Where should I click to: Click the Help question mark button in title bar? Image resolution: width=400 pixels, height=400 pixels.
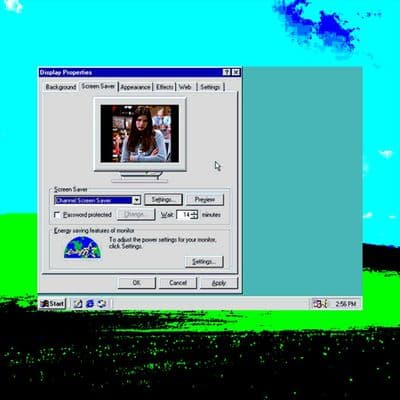click(x=226, y=72)
